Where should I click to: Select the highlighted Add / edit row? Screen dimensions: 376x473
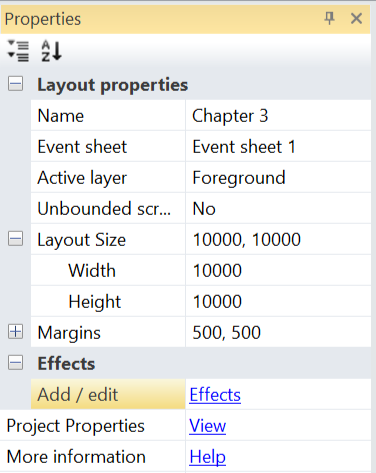tap(108, 394)
